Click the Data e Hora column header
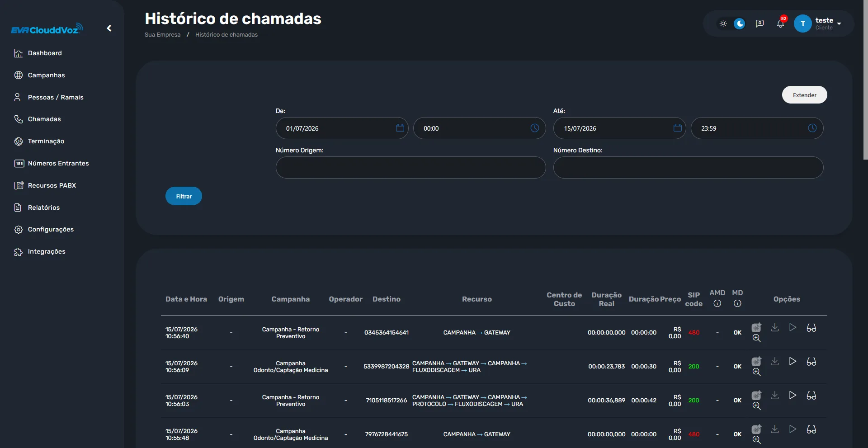This screenshot has width=868, height=448. [186, 299]
